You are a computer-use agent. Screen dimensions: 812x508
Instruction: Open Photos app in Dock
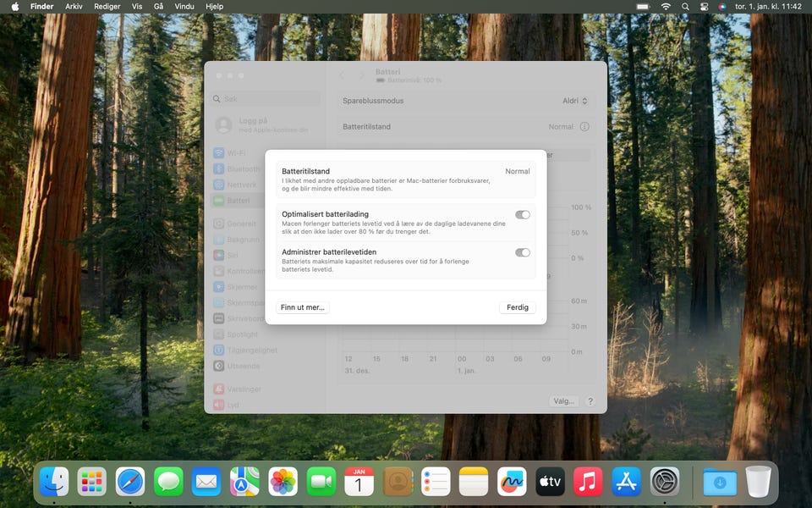pos(283,482)
